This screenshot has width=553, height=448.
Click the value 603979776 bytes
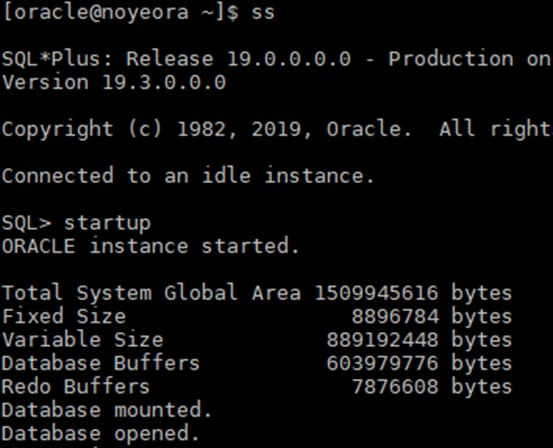point(419,363)
